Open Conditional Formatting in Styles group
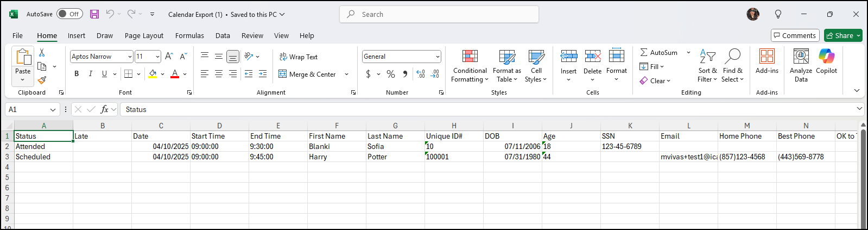 470,66
